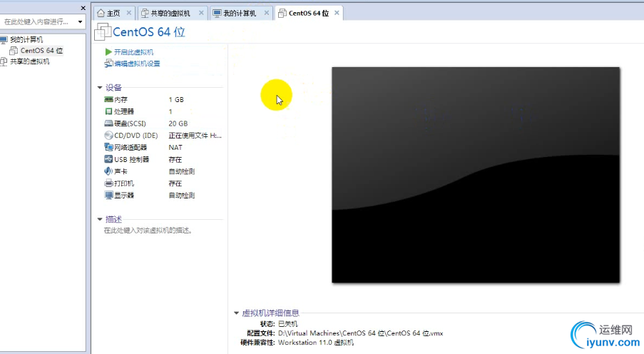The image size is (644, 354).
Task: Select the printer device icon
Action: (108, 183)
